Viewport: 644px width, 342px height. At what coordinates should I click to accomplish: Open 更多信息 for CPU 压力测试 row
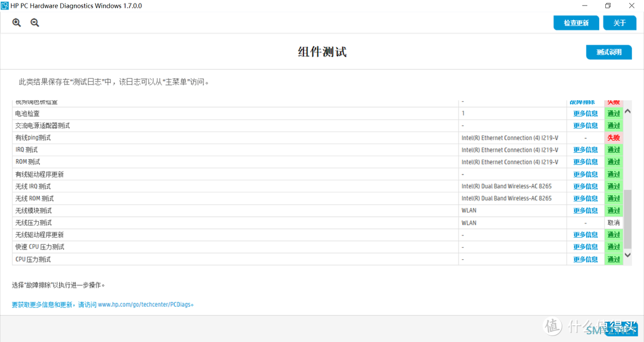586,259
